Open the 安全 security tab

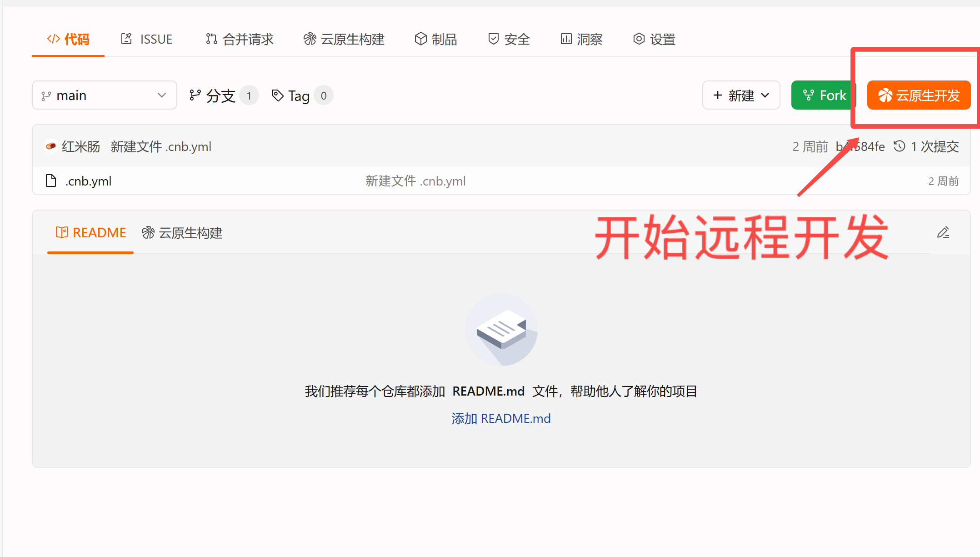pyautogui.click(x=509, y=40)
